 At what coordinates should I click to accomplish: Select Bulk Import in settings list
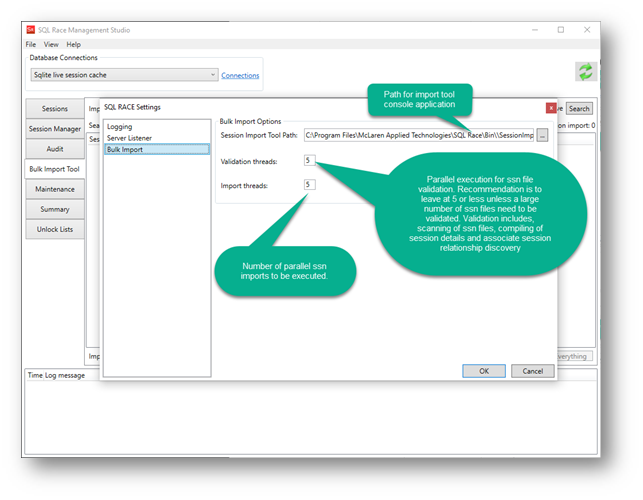point(157,149)
